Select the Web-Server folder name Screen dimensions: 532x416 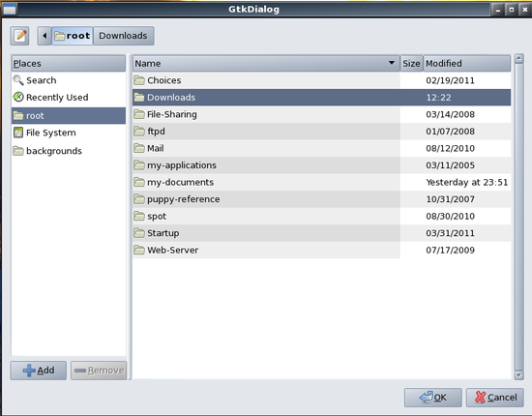point(173,250)
